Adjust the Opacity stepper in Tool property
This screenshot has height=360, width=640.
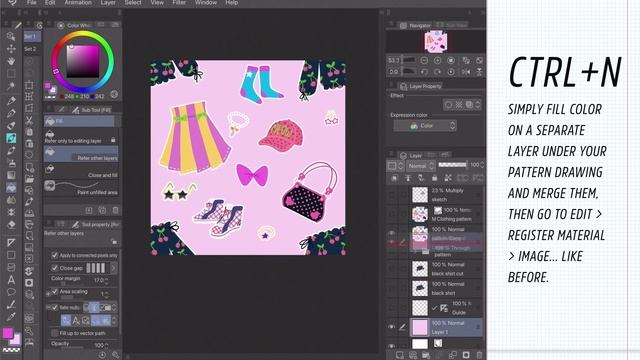pos(107,345)
